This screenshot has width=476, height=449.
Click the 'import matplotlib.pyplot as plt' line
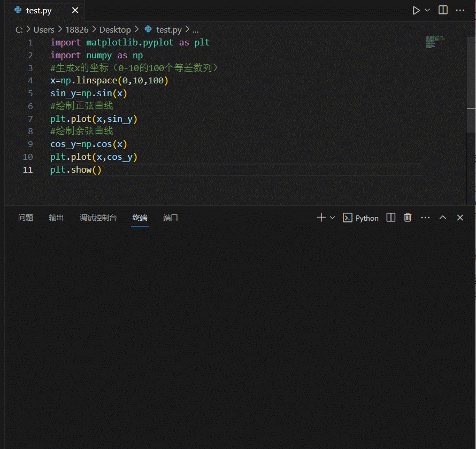[130, 42]
